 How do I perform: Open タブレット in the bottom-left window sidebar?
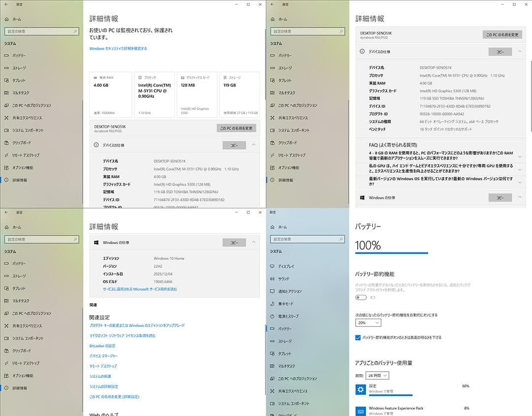click(x=15, y=288)
